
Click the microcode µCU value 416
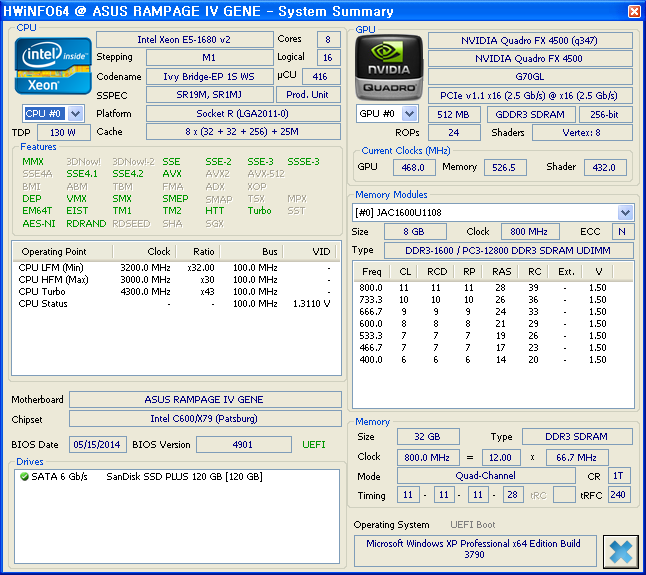pyautogui.click(x=321, y=77)
